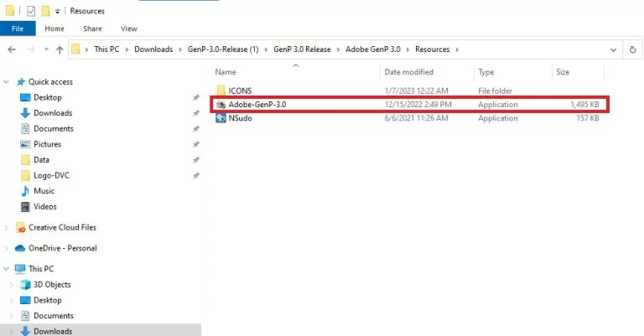Click the Music folder in Quick access
The image size is (644, 336).
44,191
